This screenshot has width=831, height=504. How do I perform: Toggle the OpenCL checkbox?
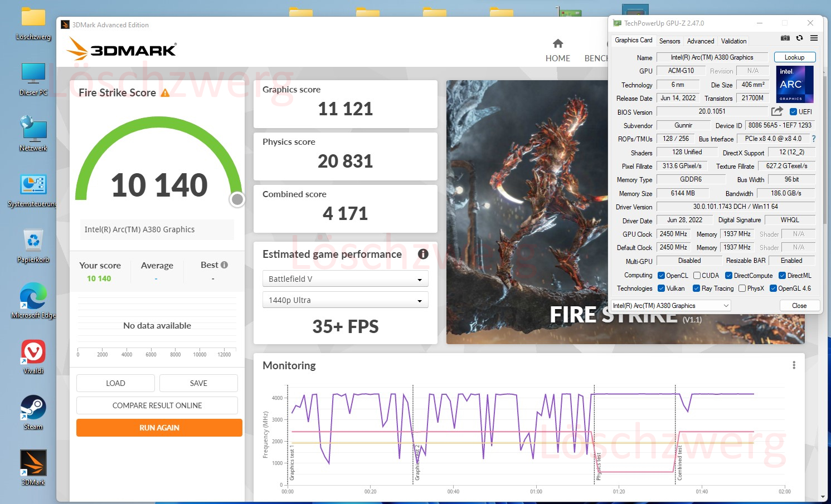pos(661,276)
